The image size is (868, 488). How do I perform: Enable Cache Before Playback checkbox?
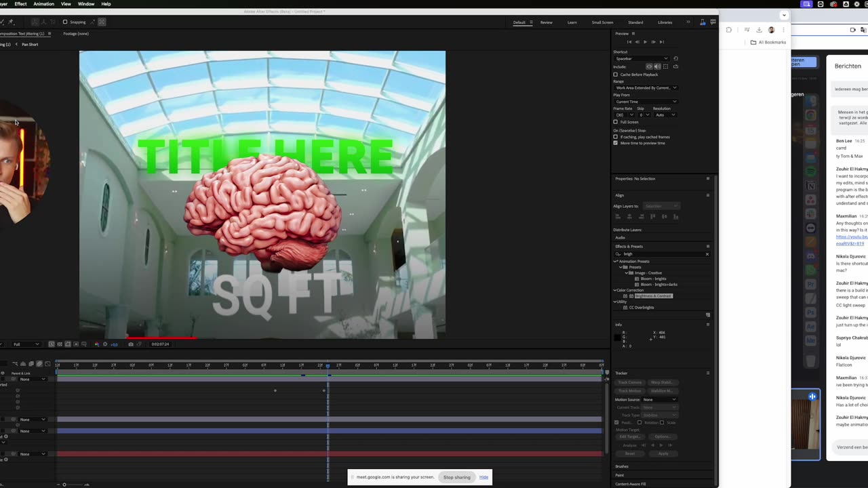(x=616, y=75)
